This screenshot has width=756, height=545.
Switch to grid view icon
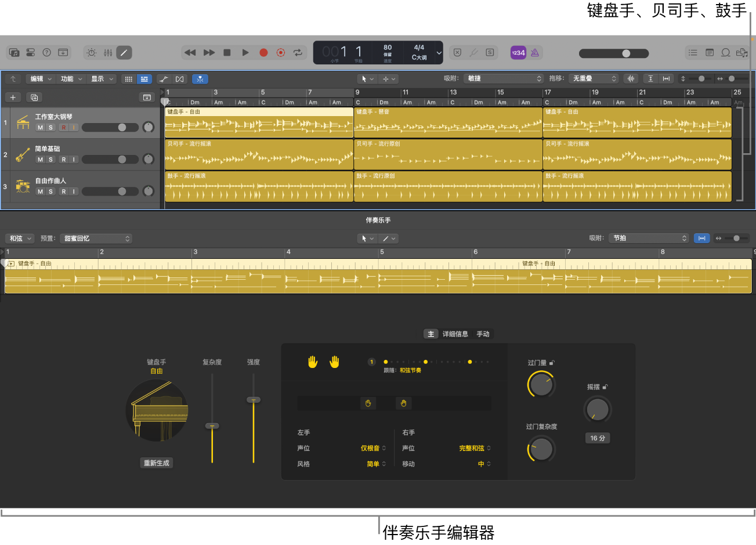point(129,79)
